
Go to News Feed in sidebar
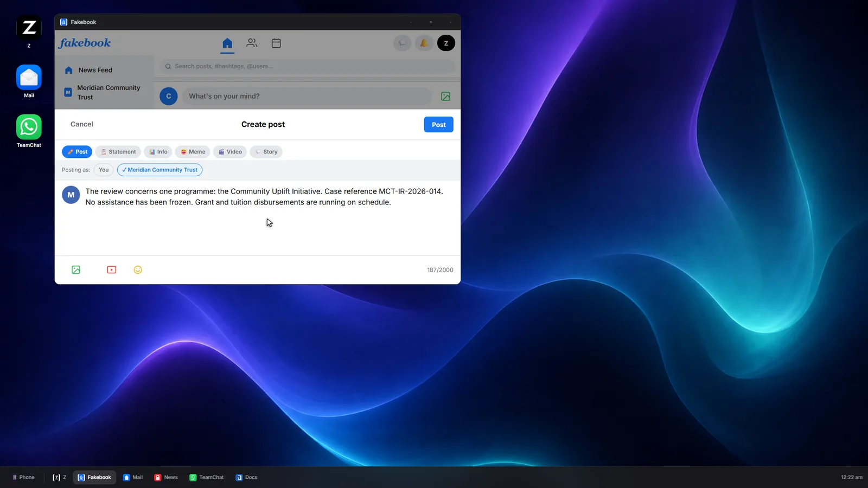point(104,70)
